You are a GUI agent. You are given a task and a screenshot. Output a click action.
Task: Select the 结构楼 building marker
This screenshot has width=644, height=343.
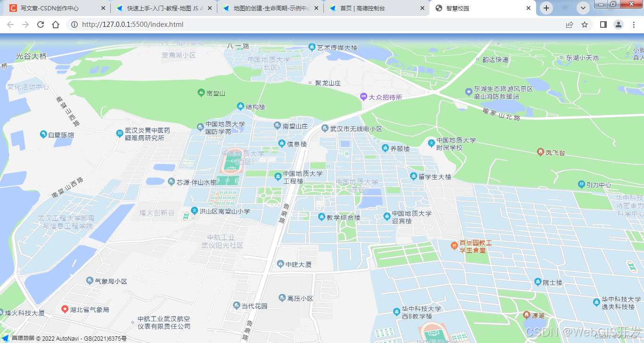240,106
